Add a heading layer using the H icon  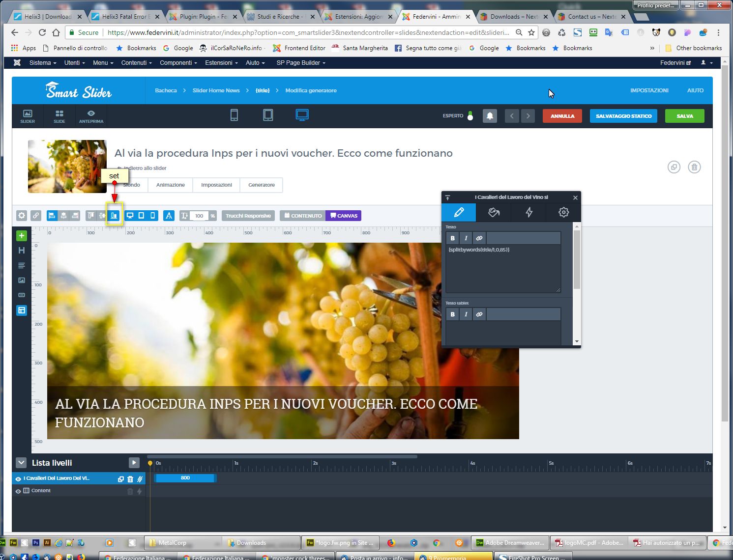[x=21, y=251]
